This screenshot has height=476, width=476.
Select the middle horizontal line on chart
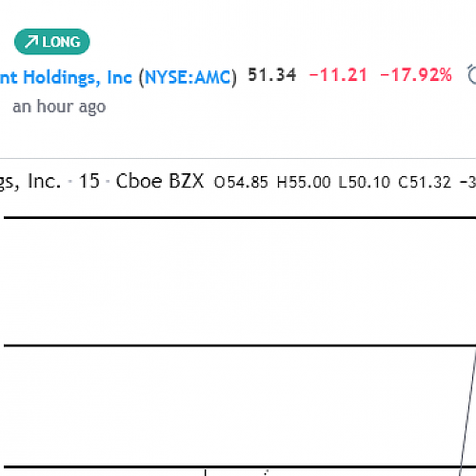pos(240,345)
